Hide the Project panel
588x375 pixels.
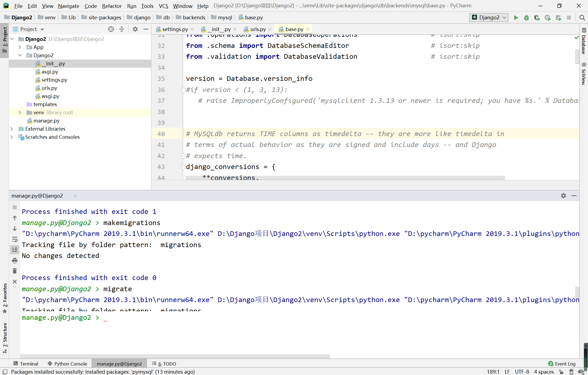[x=146, y=29]
